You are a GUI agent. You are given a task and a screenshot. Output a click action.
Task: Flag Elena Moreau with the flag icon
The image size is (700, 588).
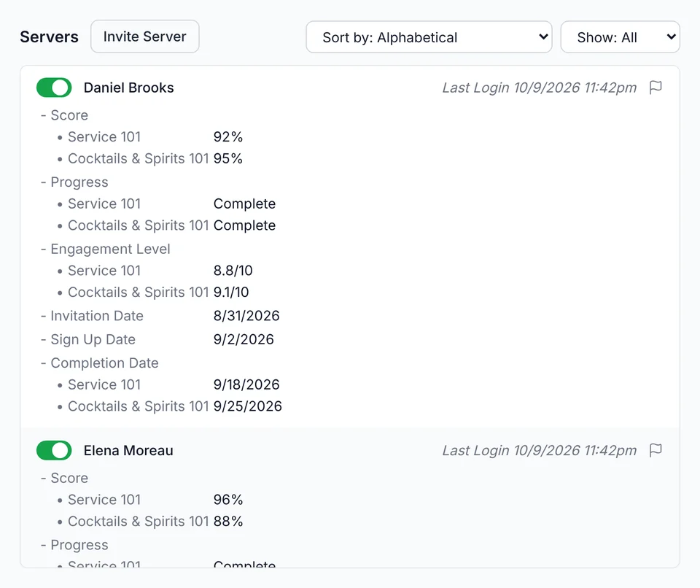pos(656,450)
